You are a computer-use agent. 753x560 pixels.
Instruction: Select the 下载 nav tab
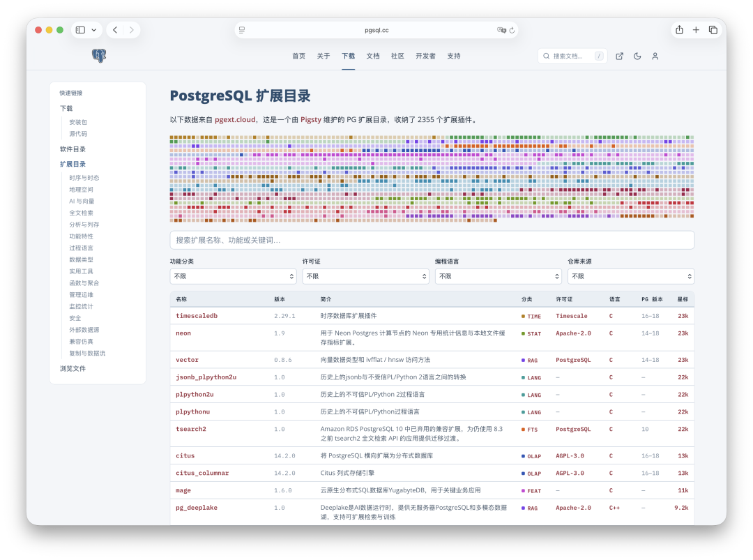[x=348, y=56]
